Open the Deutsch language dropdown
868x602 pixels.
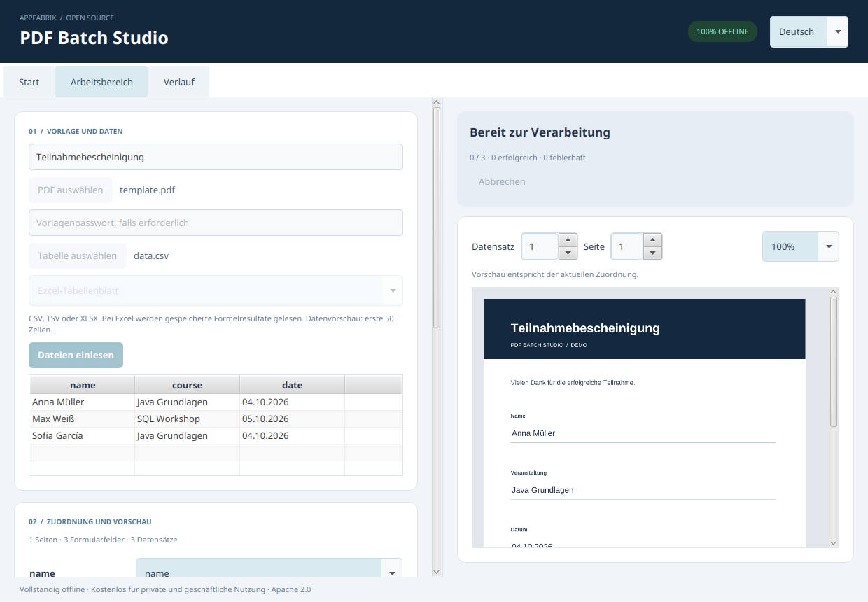(x=808, y=32)
